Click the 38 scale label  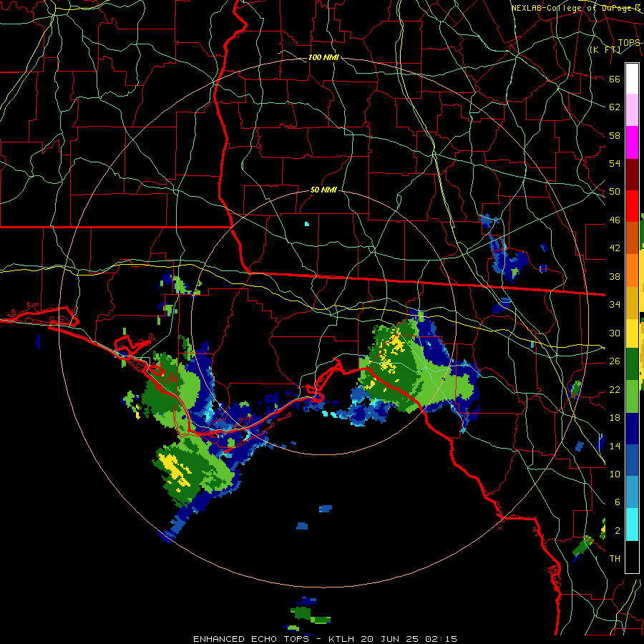point(615,276)
